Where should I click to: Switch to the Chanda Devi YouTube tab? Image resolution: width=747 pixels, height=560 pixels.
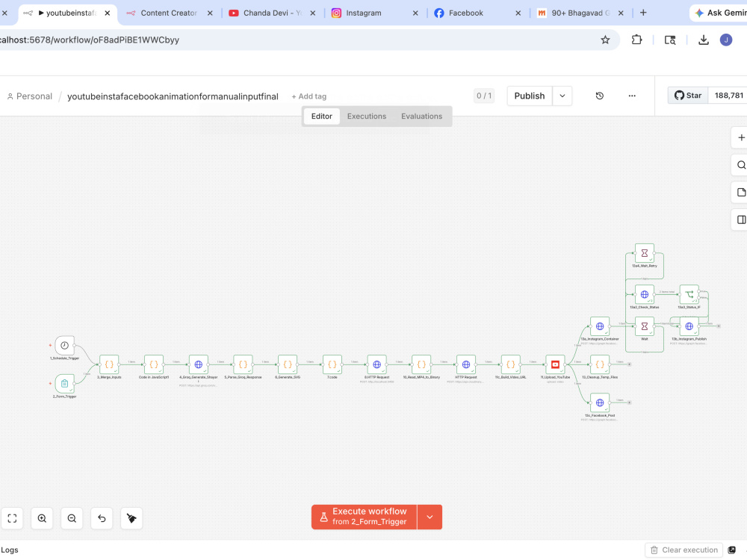(x=272, y=13)
